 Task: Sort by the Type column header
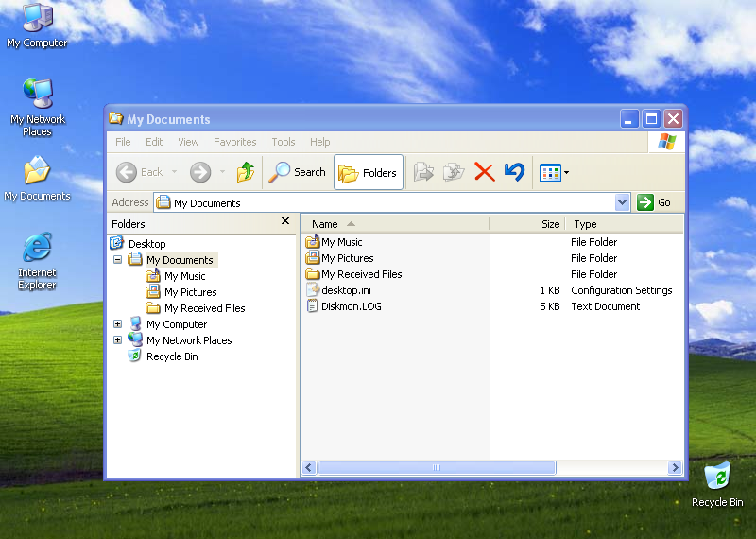click(x=624, y=224)
